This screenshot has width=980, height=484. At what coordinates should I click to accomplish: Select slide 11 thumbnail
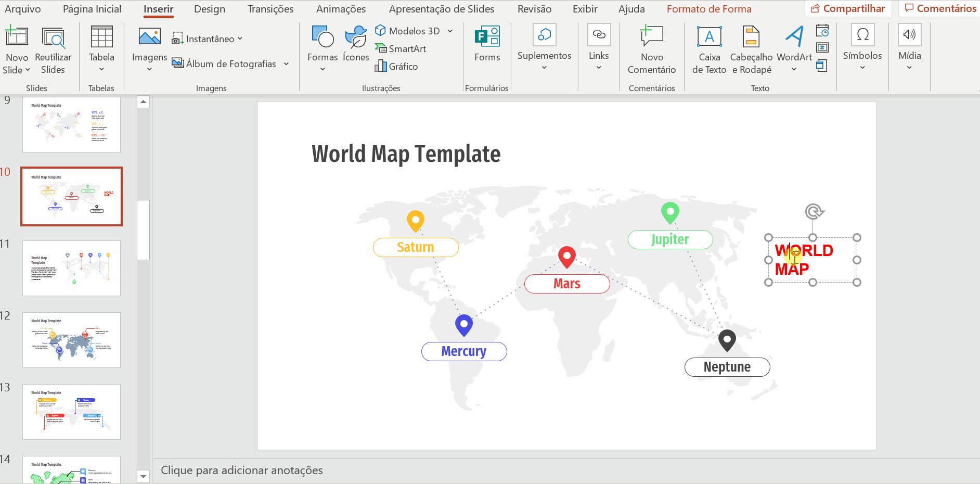click(71, 268)
